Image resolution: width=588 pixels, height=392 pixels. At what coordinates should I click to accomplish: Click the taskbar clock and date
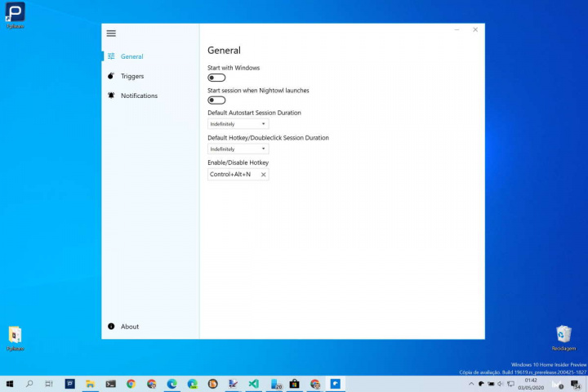[x=531, y=383]
